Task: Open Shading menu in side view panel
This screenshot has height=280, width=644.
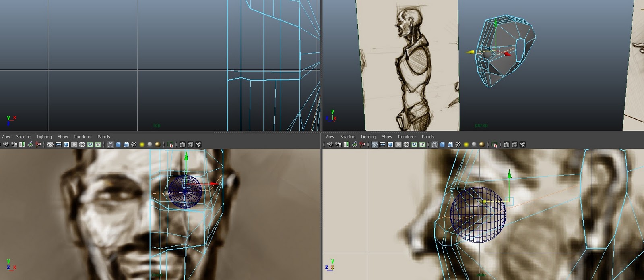Action: [347, 137]
